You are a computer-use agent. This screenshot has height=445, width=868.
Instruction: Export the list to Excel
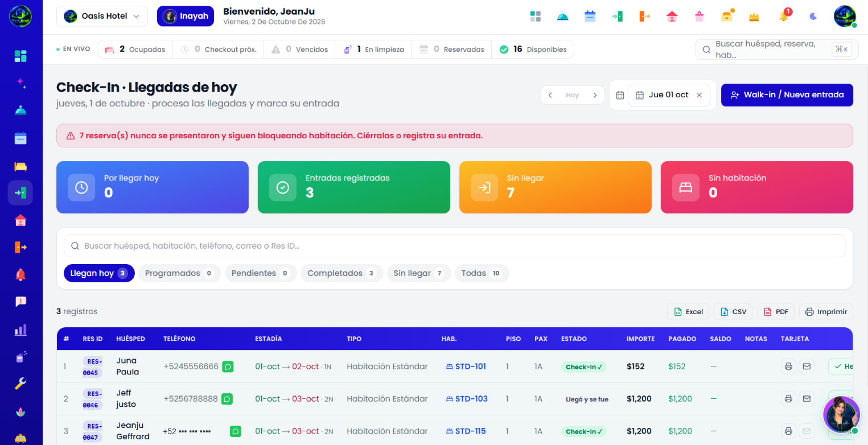coord(688,312)
